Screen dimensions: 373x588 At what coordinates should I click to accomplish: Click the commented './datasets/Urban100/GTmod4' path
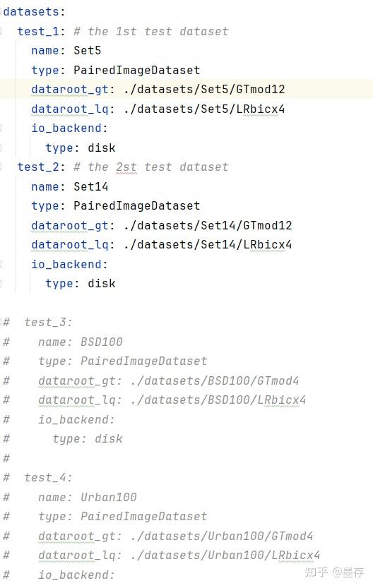pyautogui.click(x=222, y=536)
